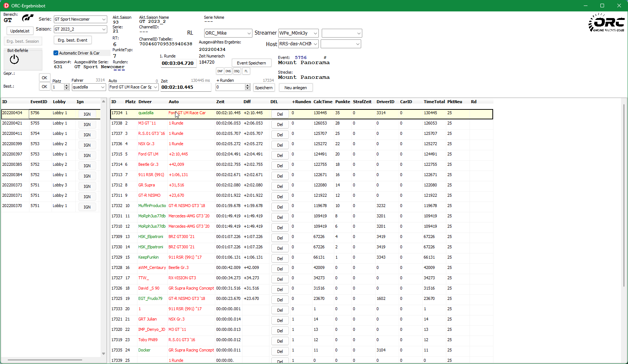
Task: Click the ORC Online Racing Club logo
Action: (606, 23)
